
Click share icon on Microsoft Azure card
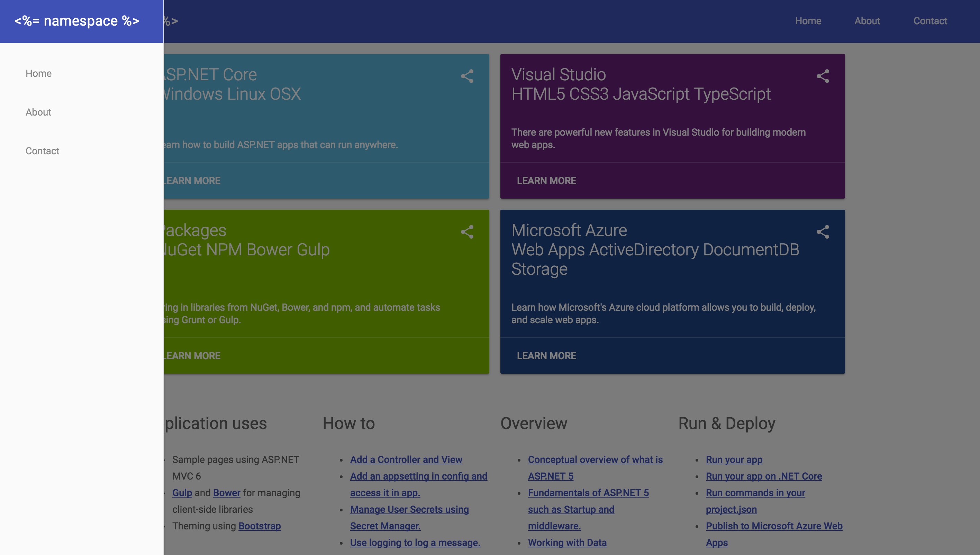pyautogui.click(x=823, y=232)
